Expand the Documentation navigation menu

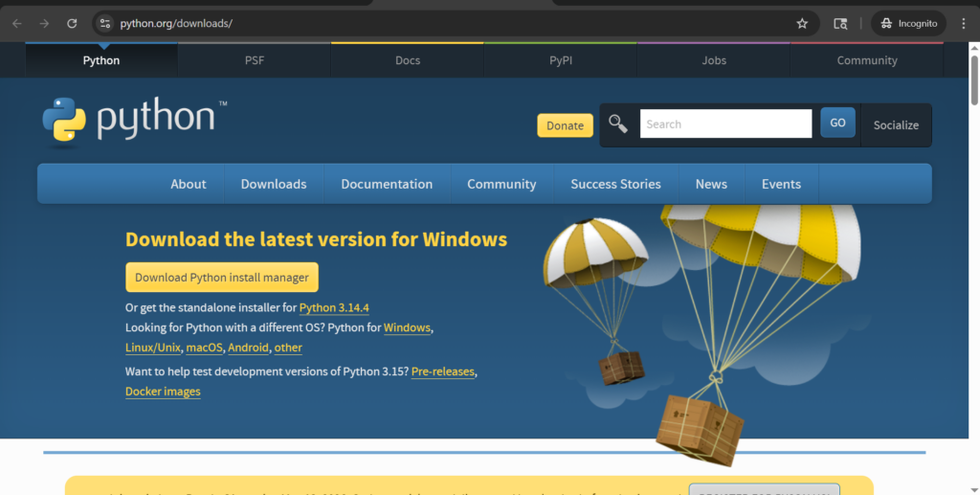point(387,184)
